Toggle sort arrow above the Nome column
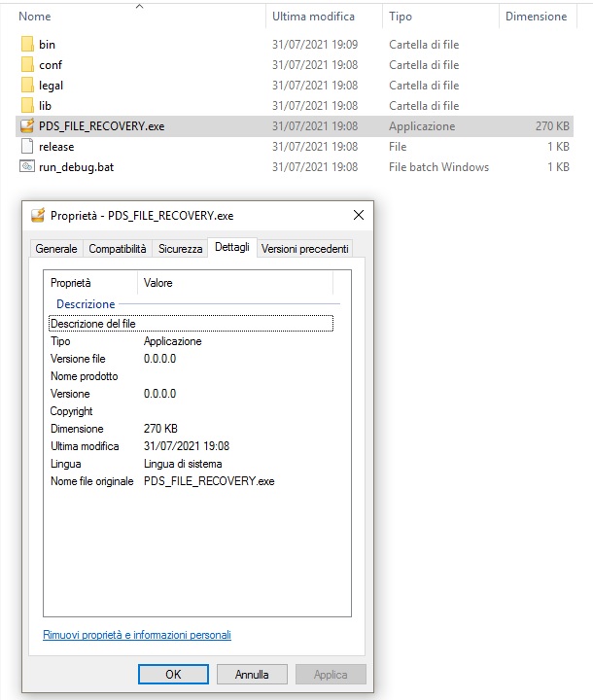Image resolution: width=593 pixels, height=700 pixels. tap(139, 6)
